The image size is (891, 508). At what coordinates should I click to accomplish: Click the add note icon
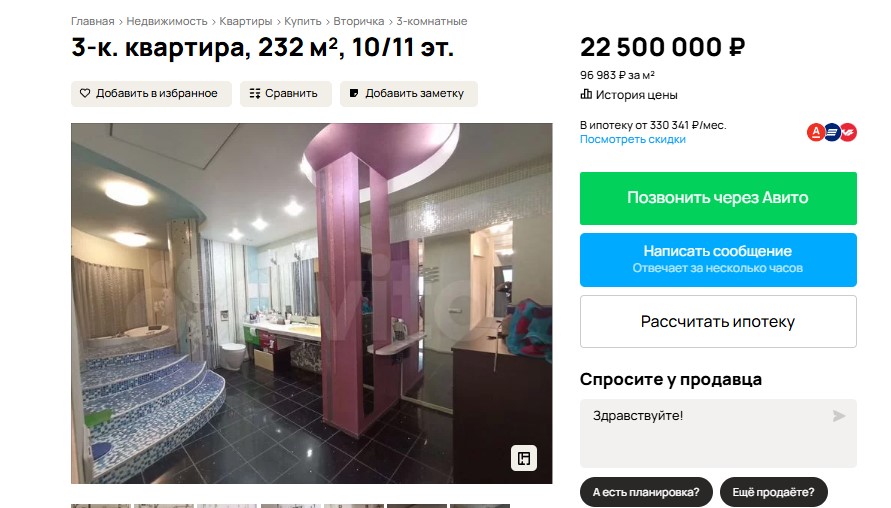[x=354, y=93]
